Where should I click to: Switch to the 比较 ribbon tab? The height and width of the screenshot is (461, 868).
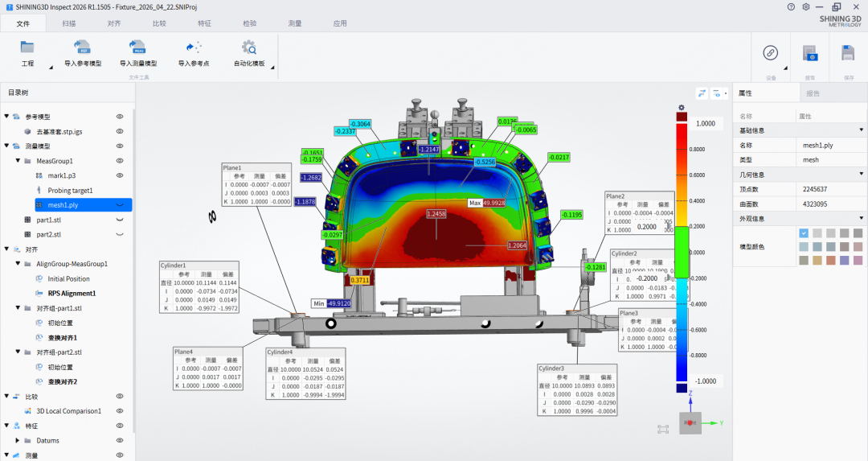coord(159,23)
